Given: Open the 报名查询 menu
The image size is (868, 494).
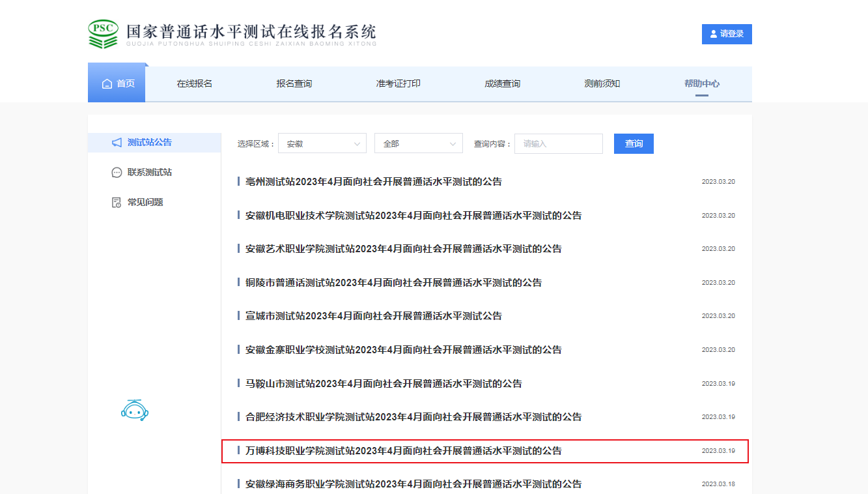Looking at the screenshot, I should coord(294,83).
